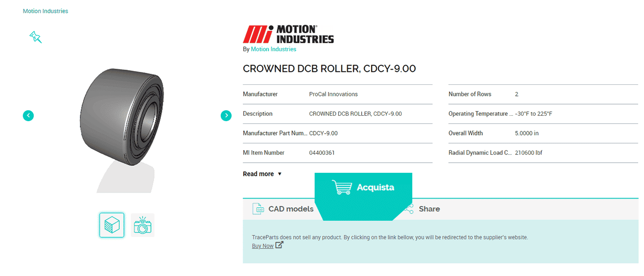Click Motion Industries link after 'By'
This screenshot has height=276, width=644.
[273, 49]
